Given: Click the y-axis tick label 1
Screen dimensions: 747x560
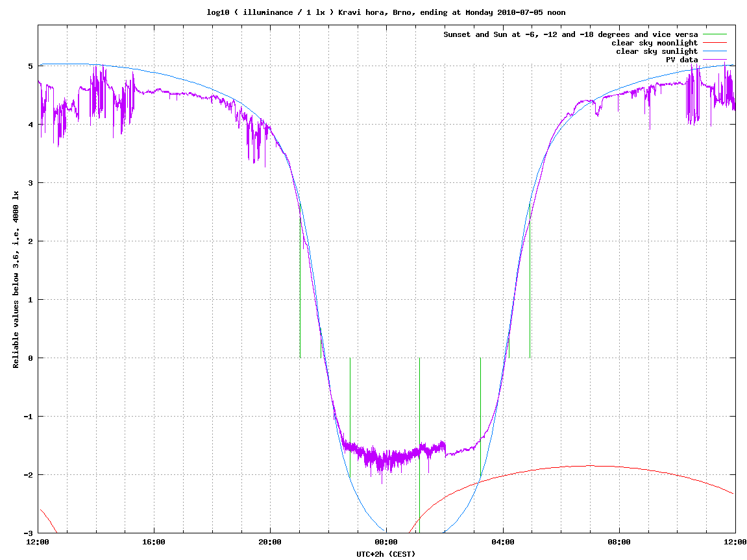Looking at the screenshot, I should (x=31, y=300).
